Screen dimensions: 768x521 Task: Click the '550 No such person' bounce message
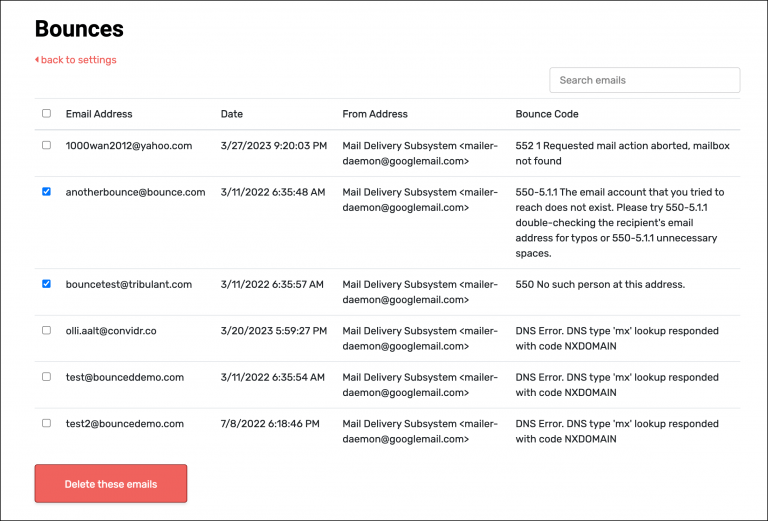(x=600, y=284)
